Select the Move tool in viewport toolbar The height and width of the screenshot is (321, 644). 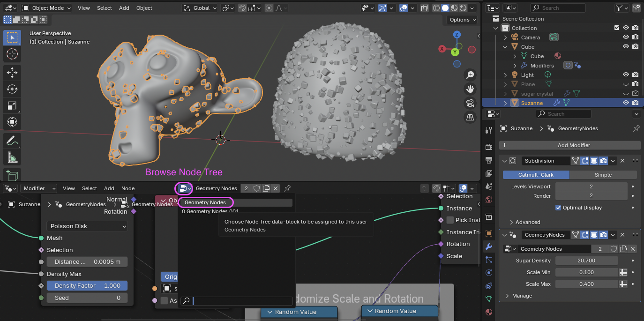[x=12, y=72]
